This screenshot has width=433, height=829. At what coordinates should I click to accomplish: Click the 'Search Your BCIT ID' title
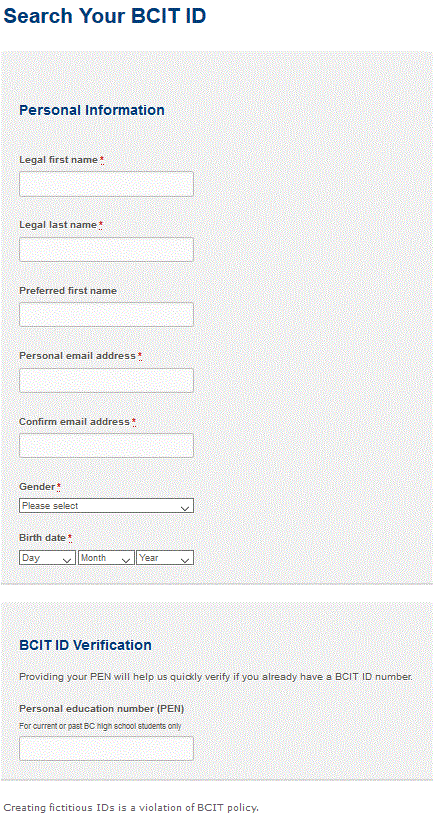click(x=105, y=16)
